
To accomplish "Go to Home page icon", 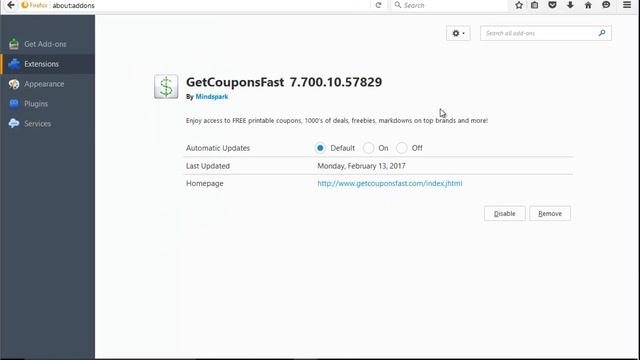I will (x=588, y=5).
